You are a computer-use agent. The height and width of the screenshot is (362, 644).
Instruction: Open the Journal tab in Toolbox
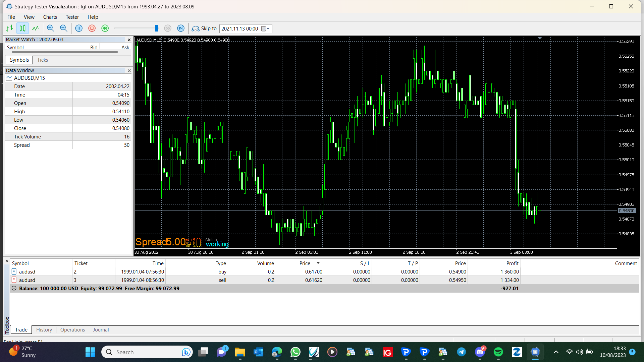(x=101, y=330)
